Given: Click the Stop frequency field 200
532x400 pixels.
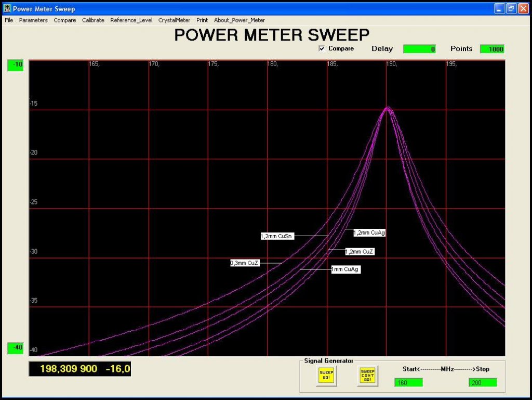Looking at the screenshot, I should (x=483, y=383).
